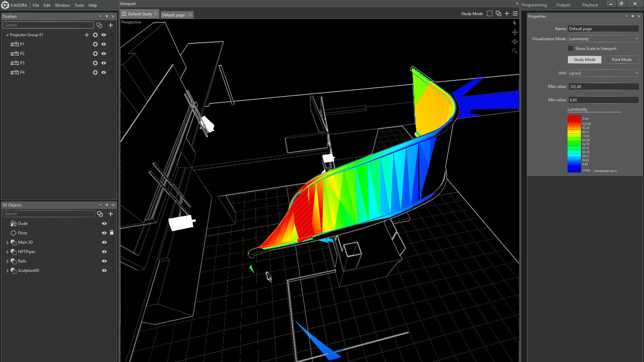Open the Unit cd/m2 dropdown
This screenshot has height=362, width=644.
click(x=603, y=73)
